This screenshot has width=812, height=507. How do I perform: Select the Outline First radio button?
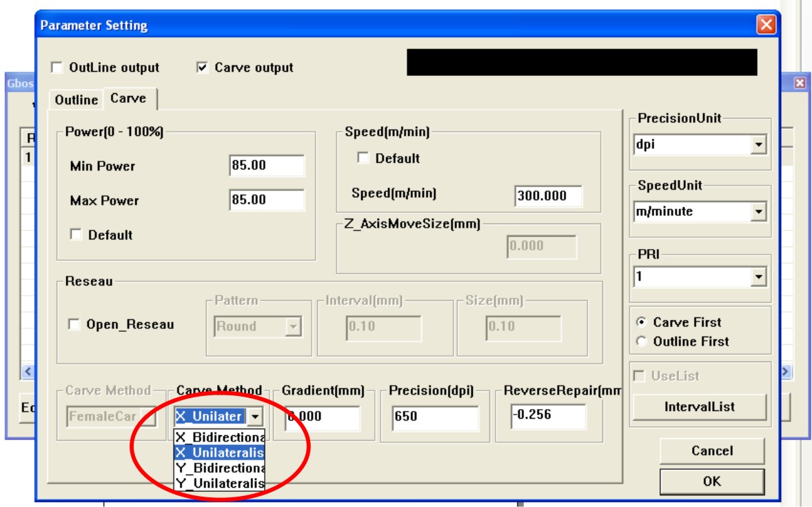(642, 341)
